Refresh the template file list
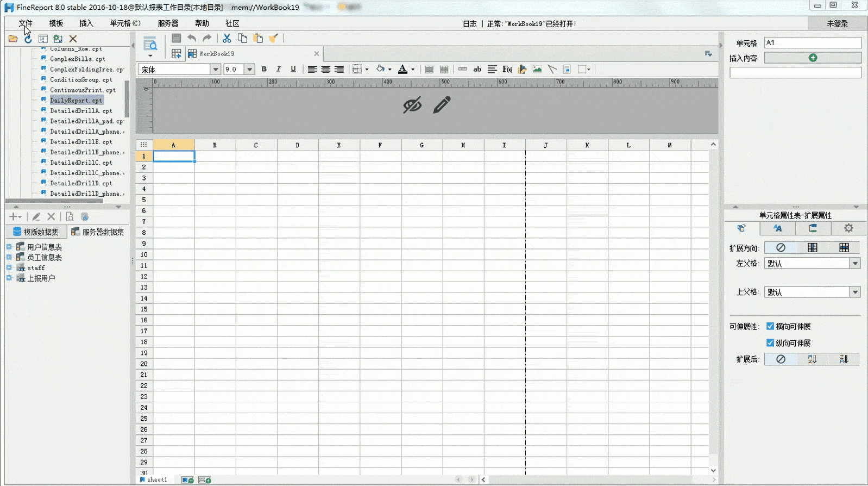Screen dimensions: 868x486 28,39
